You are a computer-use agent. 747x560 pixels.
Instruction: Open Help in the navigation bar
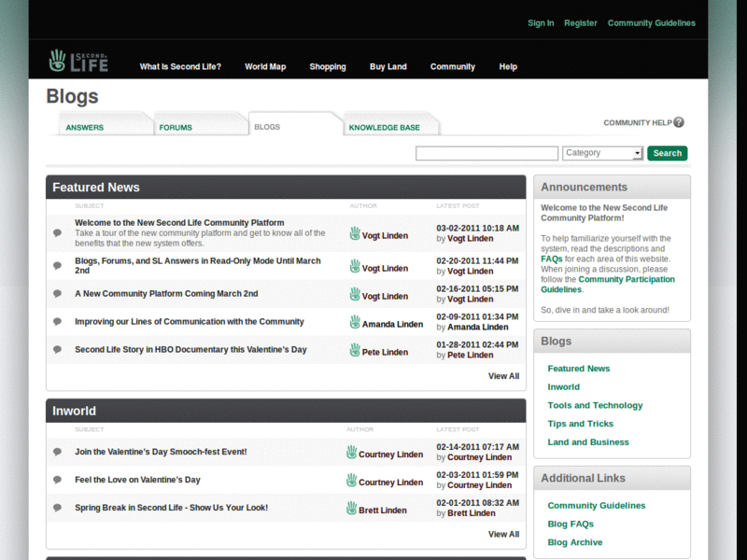[x=508, y=66]
